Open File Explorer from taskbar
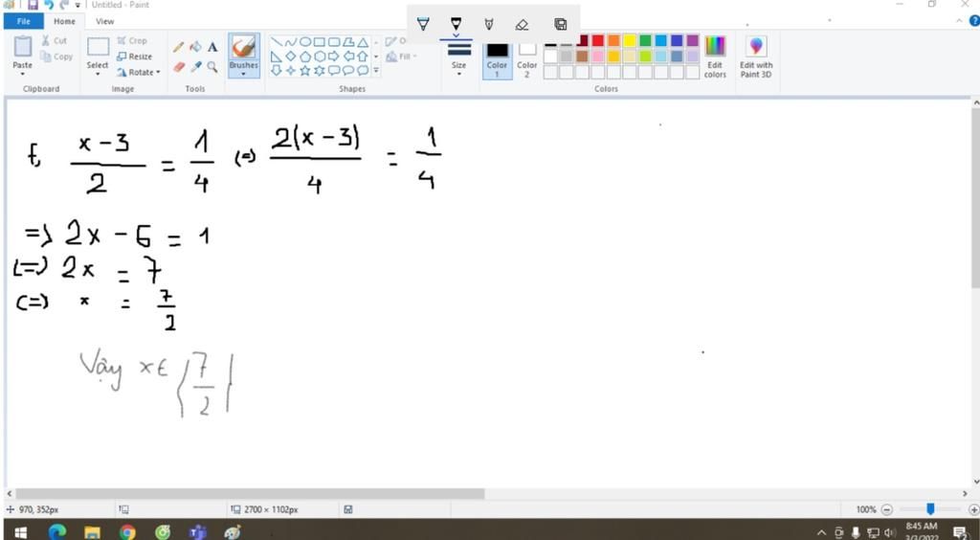 tap(92, 532)
